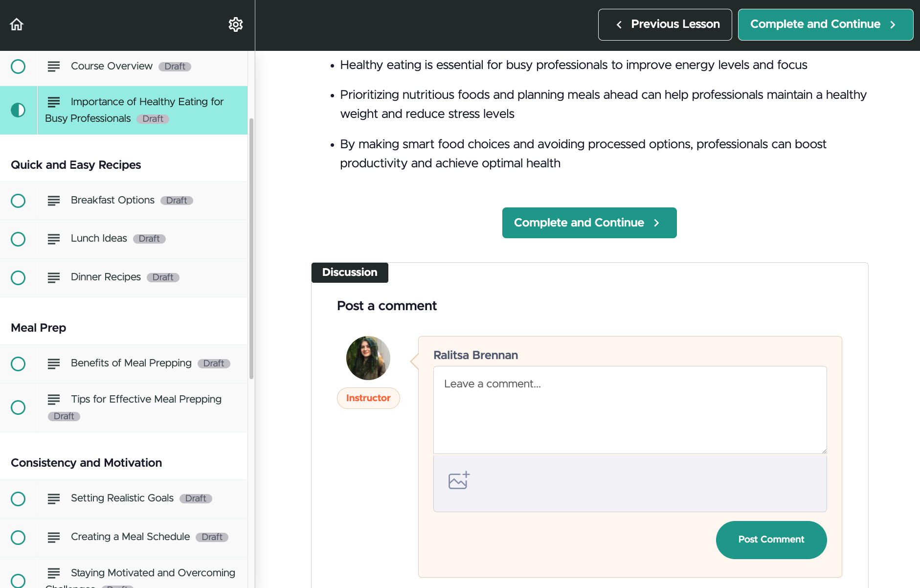Toggle completion circle for Creating a Meal Schedule
920x588 pixels.
tap(18, 538)
